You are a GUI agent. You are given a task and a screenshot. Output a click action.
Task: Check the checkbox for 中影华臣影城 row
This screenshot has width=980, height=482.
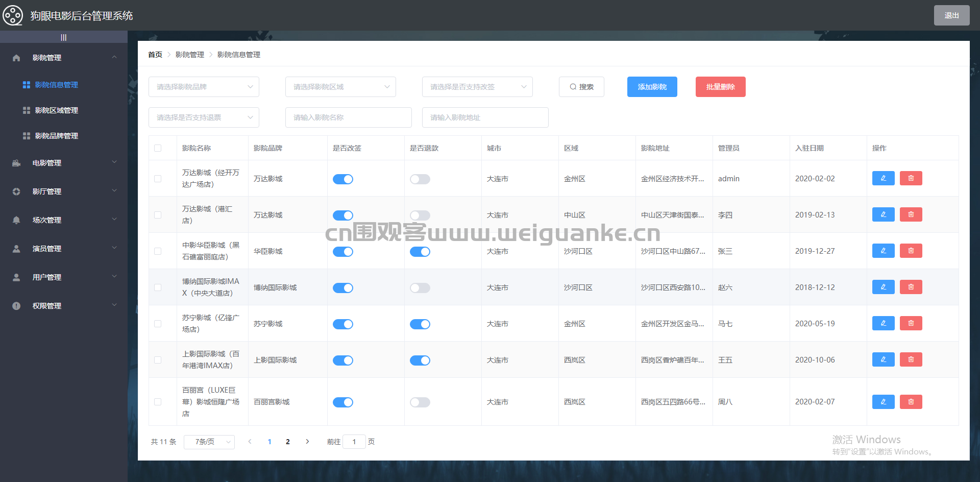point(158,251)
